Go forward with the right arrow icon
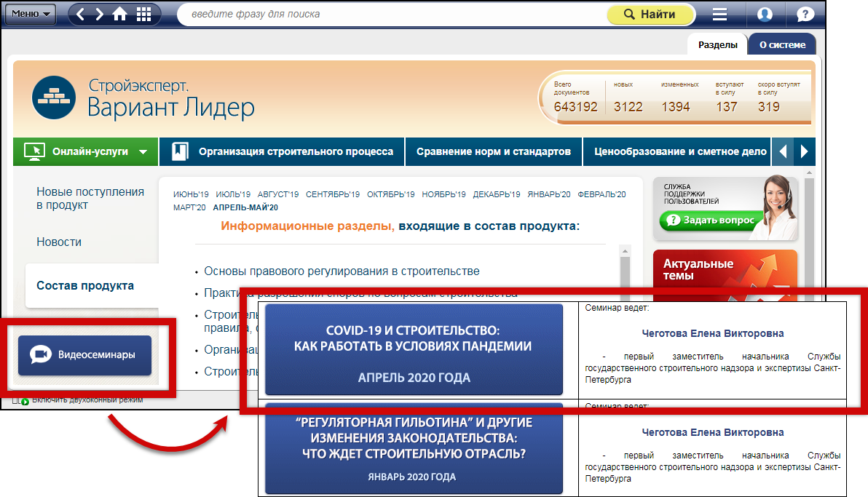Image resolution: width=868 pixels, height=497 pixels. coord(99,15)
